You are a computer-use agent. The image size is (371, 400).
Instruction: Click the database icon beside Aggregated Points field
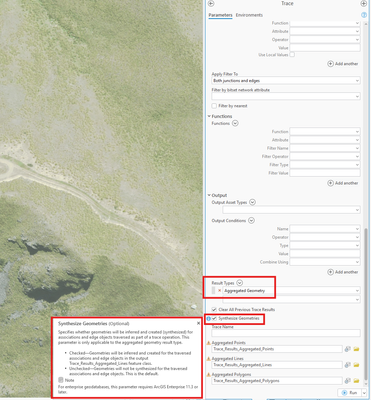(348, 349)
